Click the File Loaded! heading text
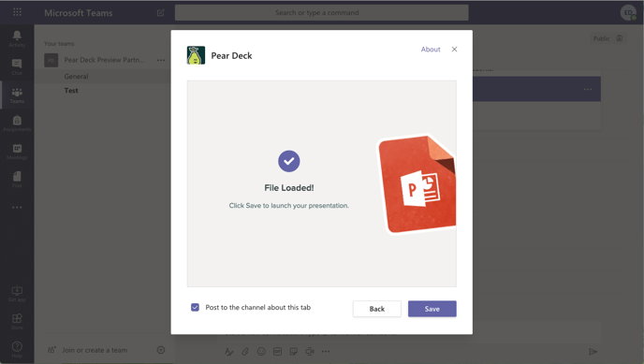This screenshot has height=364, width=644. click(288, 187)
